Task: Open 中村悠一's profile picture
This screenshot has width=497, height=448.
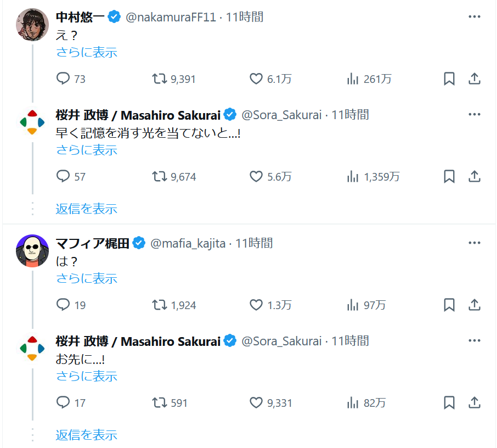Action: 32,25
